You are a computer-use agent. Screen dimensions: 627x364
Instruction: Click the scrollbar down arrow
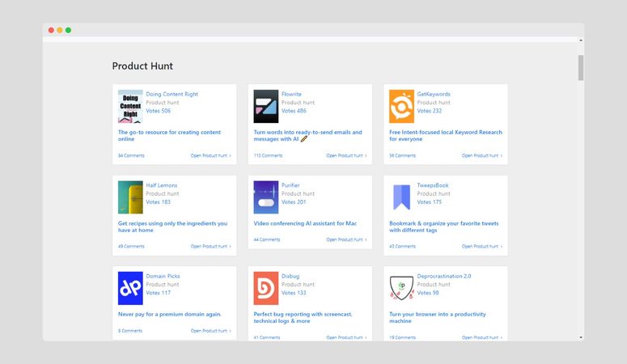coord(581,337)
